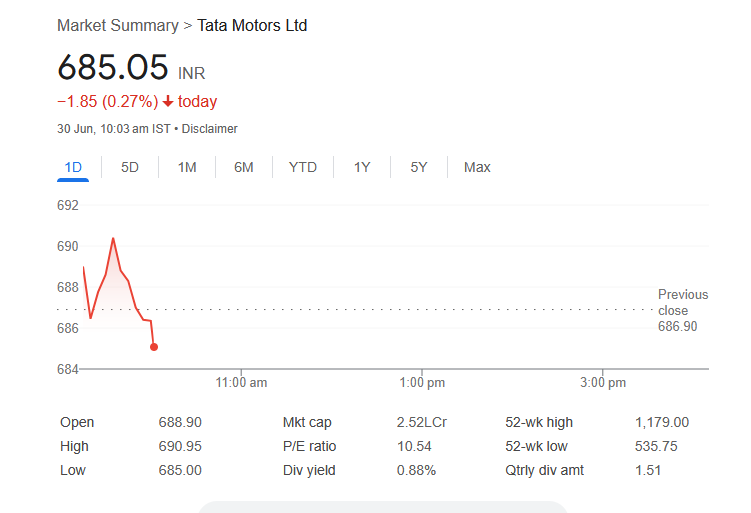Show the 6M price chart
Viewport: 751px width, 513px height.
click(x=244, y=167)
